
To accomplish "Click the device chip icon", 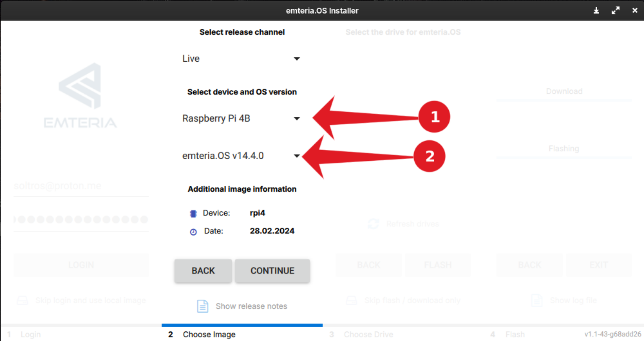I will coord(193,213).
